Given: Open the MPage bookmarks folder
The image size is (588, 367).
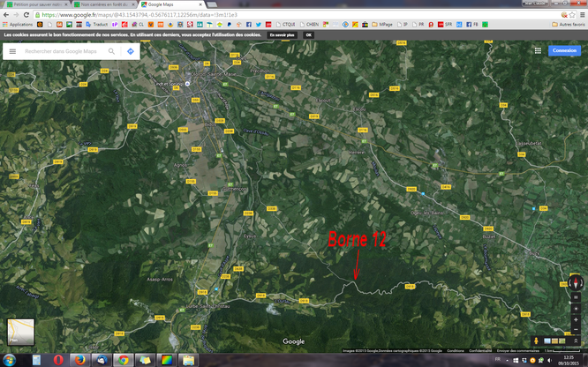Looking at the screenshot, I should tap(382, 25).
